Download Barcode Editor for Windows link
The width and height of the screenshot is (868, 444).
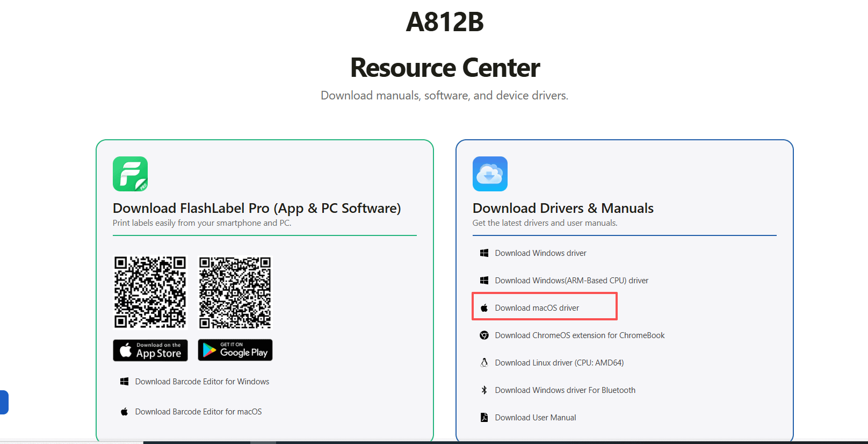tap(202, 382)
